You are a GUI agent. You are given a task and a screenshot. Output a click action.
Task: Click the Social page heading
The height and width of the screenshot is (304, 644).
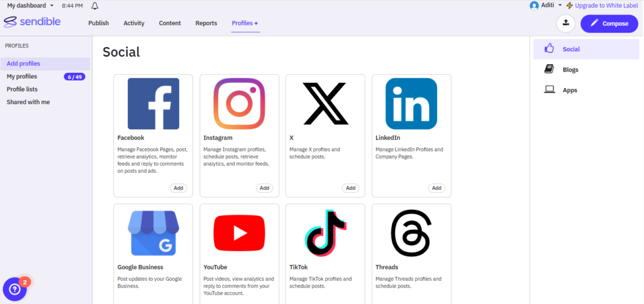(x=121, y=52)
